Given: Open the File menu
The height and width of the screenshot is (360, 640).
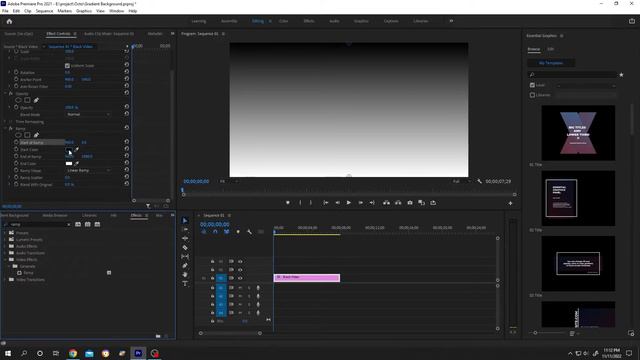Looking at the screenshot, I should pyautogui.click(x=5, y=11).
